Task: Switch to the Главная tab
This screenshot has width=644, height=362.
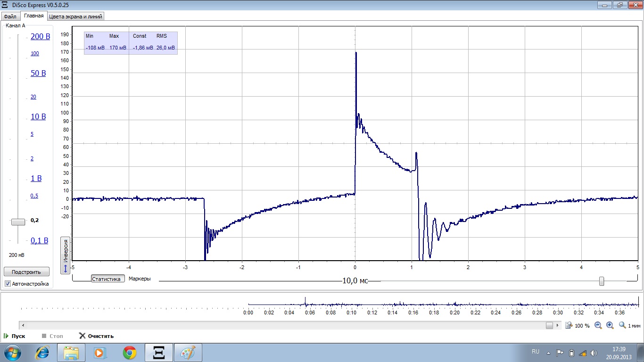Action: tap(34, 16)
